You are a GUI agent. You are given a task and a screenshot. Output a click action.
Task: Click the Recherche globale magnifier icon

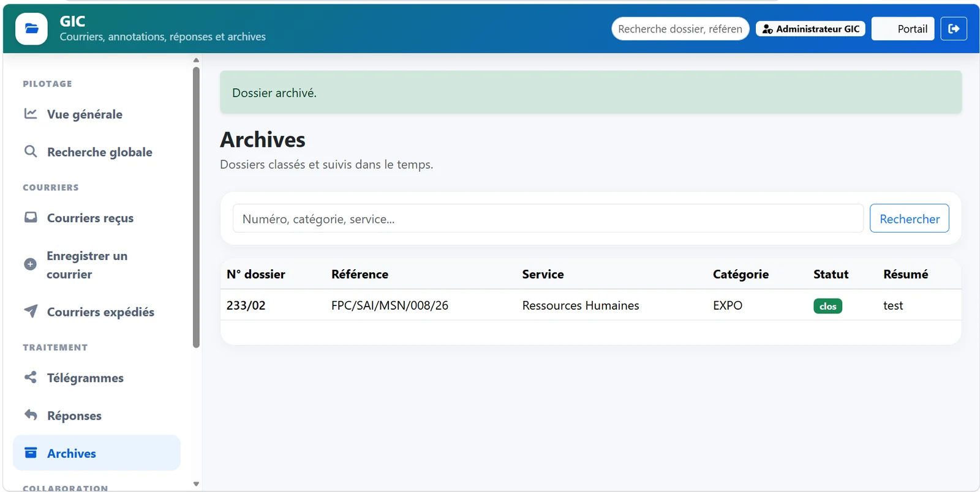(31, 151)
